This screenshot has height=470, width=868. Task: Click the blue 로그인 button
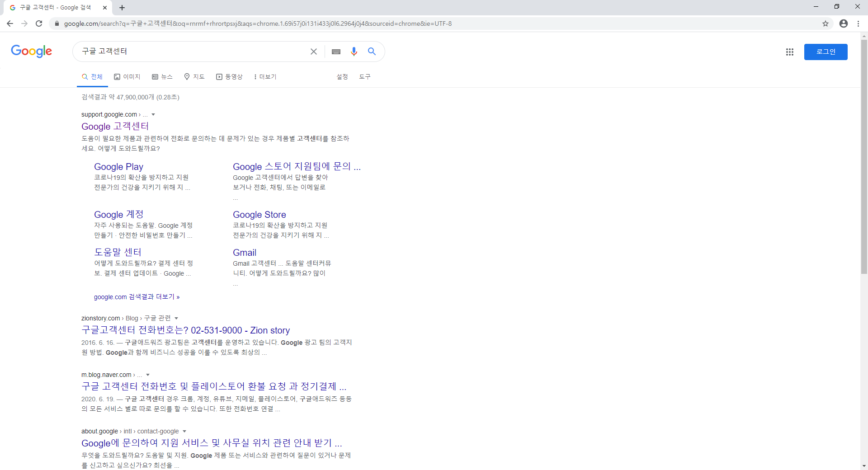[x=826, y=52]
